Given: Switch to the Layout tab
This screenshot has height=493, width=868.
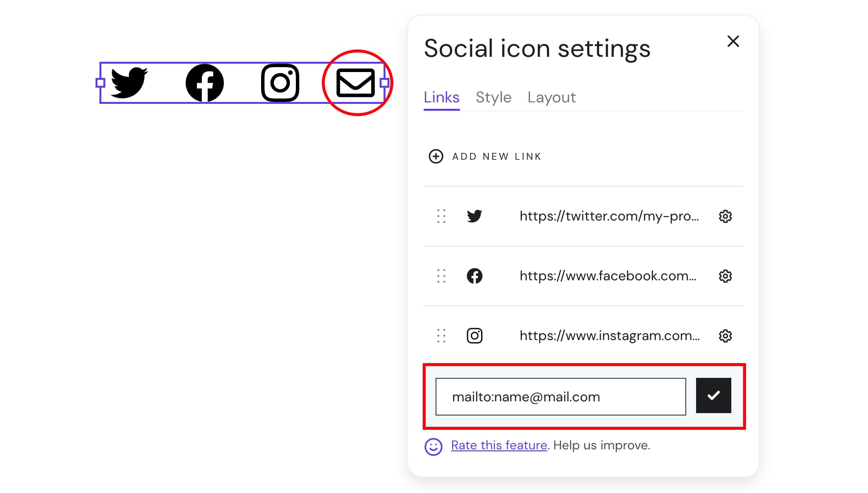Looking at the screenshot, I should coord(552,98).
